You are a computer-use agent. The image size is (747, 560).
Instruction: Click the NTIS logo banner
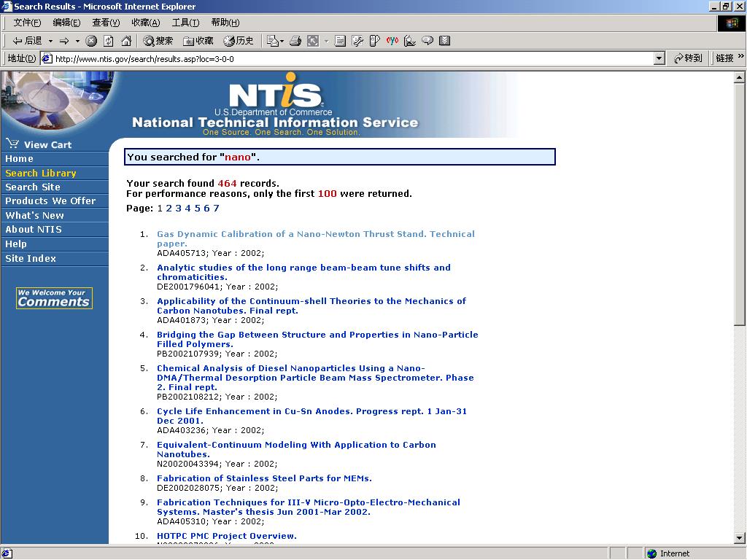(275, 104)
